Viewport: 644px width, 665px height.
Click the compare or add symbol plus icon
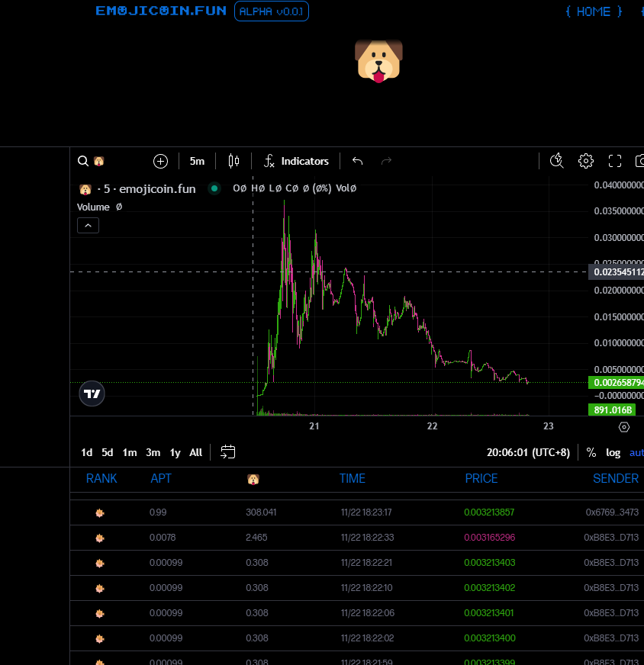click(x=160, y=161)
